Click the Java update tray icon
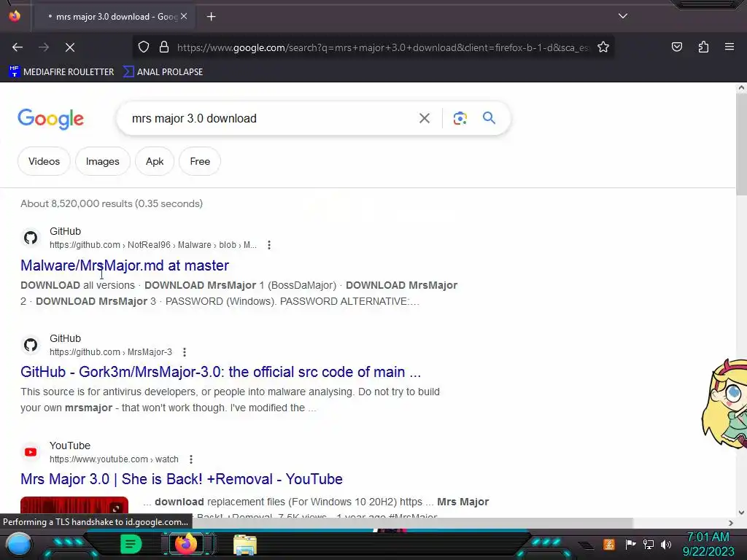 pyautogui.click(x=608, y=544)
